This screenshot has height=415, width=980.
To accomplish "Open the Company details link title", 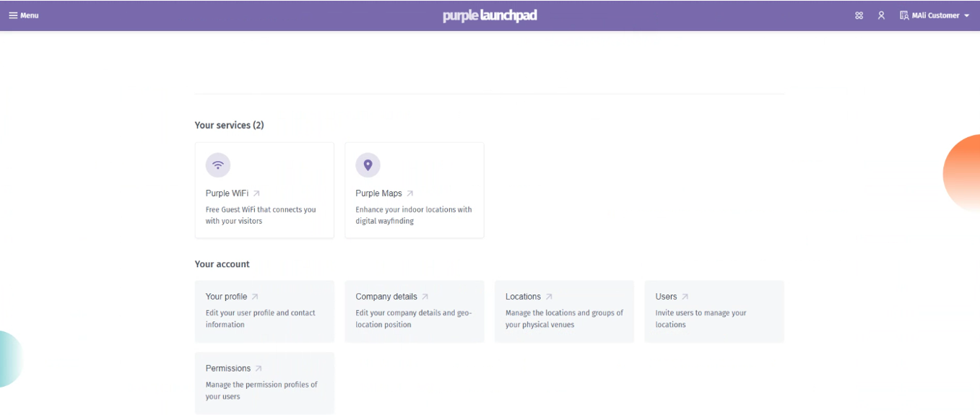I will tap(386, 297).
